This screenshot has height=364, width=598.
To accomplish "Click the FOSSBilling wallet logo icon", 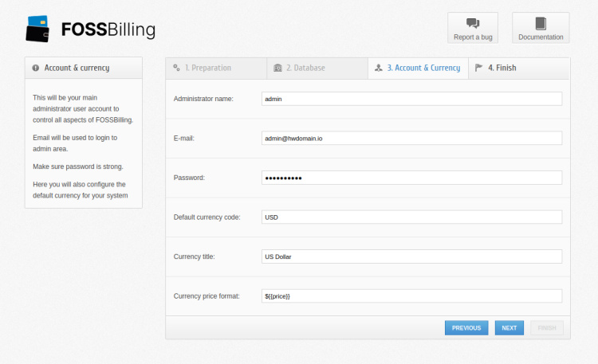I will 39,29.
